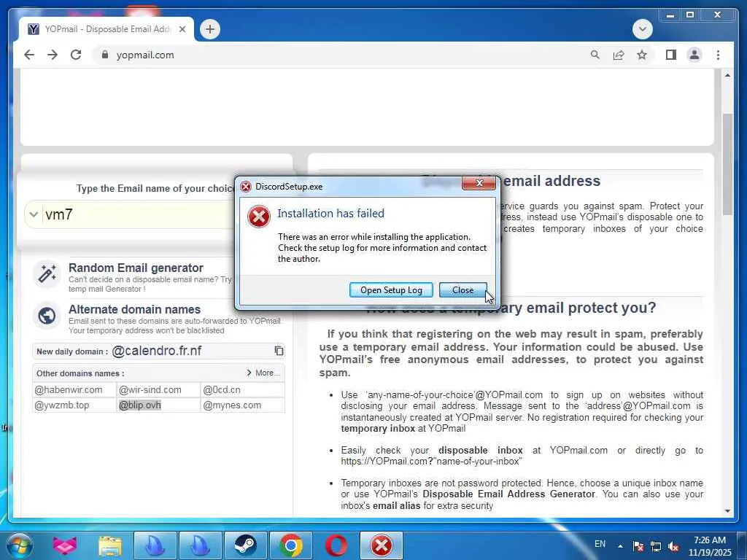Open the pink fox taskbar app
747x560 pixels.
point(65,545)
